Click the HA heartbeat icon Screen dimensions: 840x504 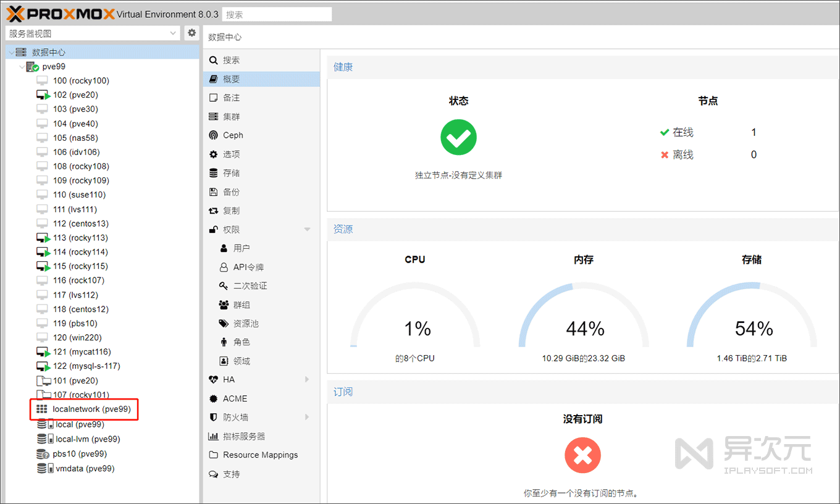[214, 380]
